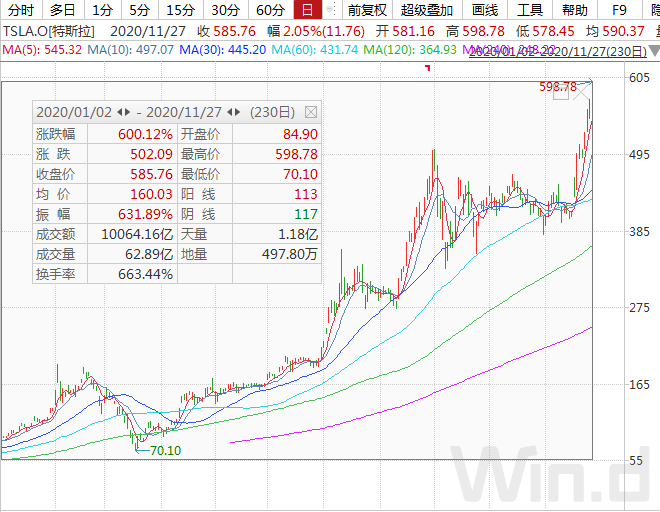This screenshot has height=512, width=660.
Task: Click the 收 585.76 closing price in the quote header
Action: point(226,31)
